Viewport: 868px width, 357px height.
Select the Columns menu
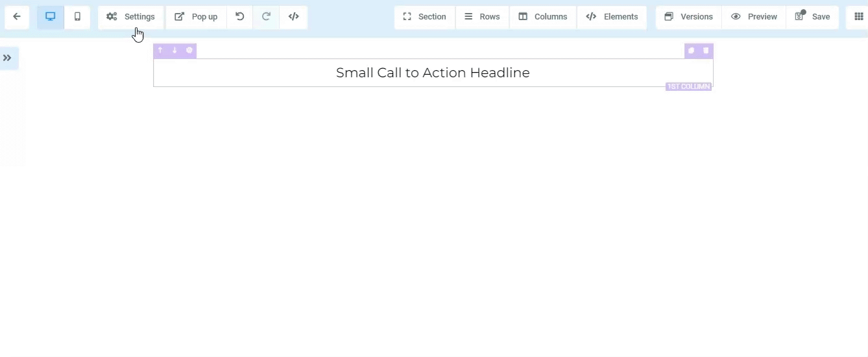pyautogui.click(x=543, y=17)
